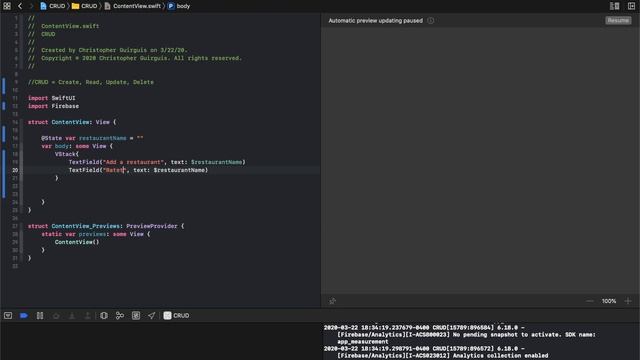
Task: Zoom out the preview canvas
Action: (x=590, y=301)
